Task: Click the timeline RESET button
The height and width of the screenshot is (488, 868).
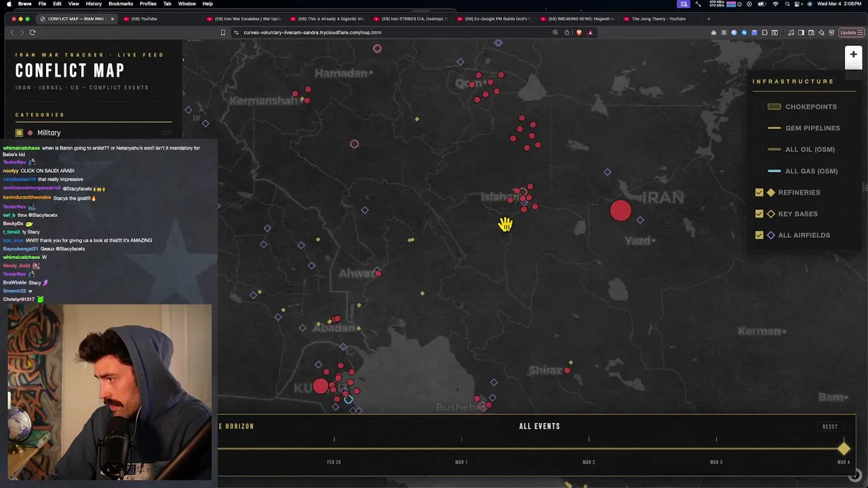Action: tap(830, 427)
